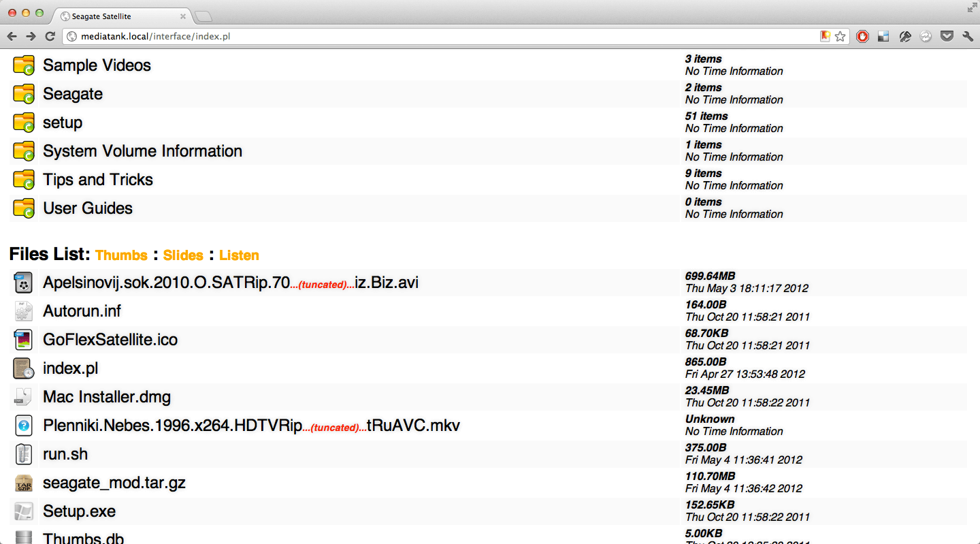Open the Chrome wrench settings menu
The image size is (980, 544).
(968, 37)
